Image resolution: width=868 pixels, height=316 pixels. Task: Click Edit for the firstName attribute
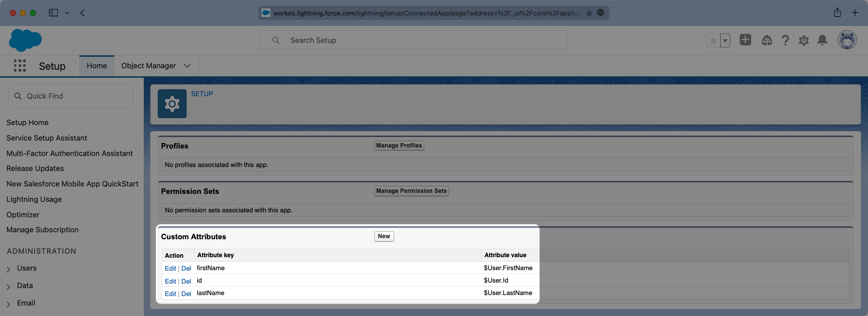(x=170, y=268)
